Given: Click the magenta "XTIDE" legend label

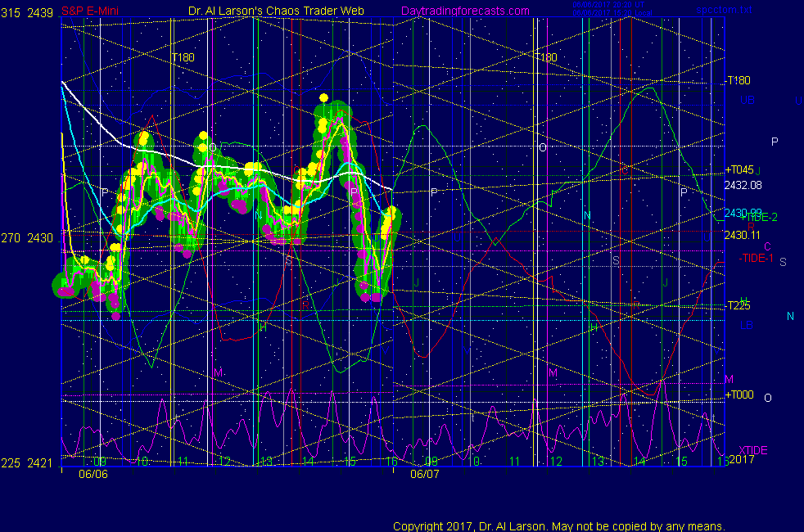Looking at the screenshot, I should point(752,450).
